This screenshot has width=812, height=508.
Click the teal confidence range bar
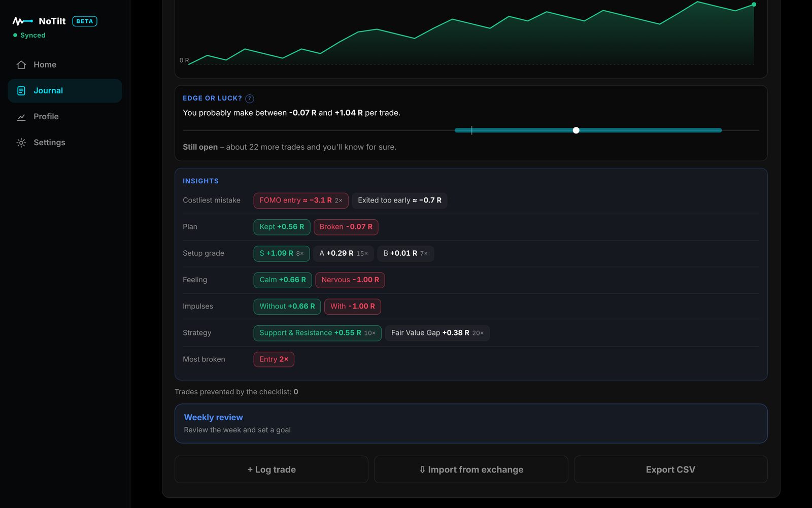(588, 130)
